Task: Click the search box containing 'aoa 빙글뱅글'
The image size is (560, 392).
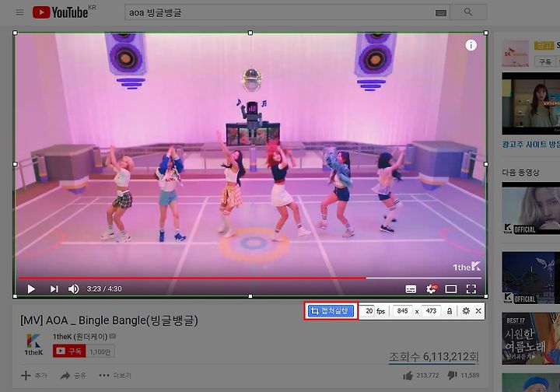Action: 278,12
